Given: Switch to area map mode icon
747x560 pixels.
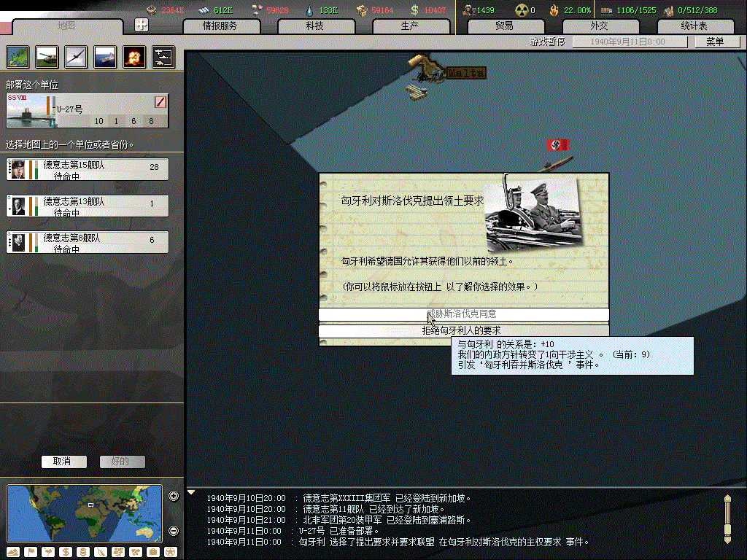Looking at the screenshot, I should click(x=136, y=552).
